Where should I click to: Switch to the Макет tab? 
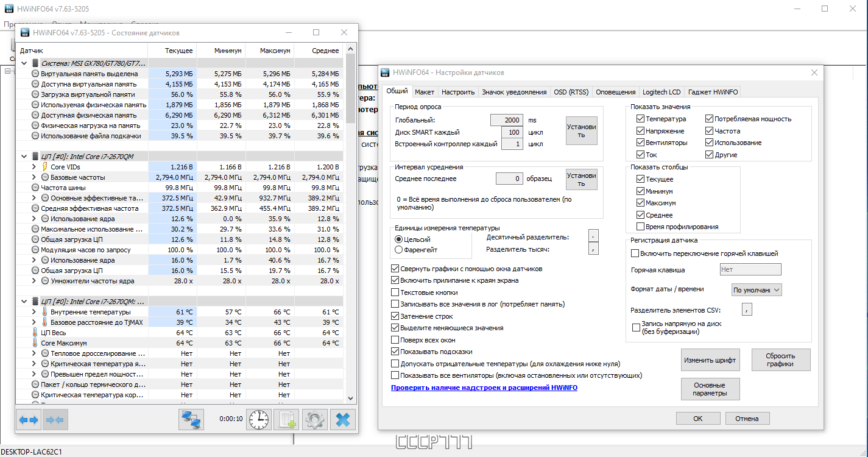(425, 92)
